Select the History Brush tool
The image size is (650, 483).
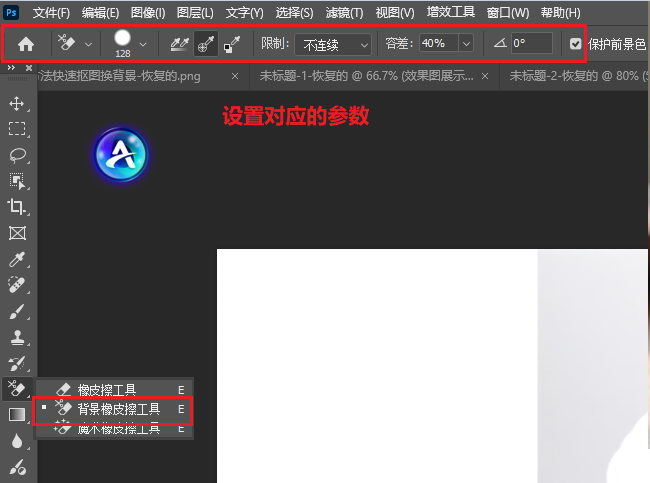point(17,363)
